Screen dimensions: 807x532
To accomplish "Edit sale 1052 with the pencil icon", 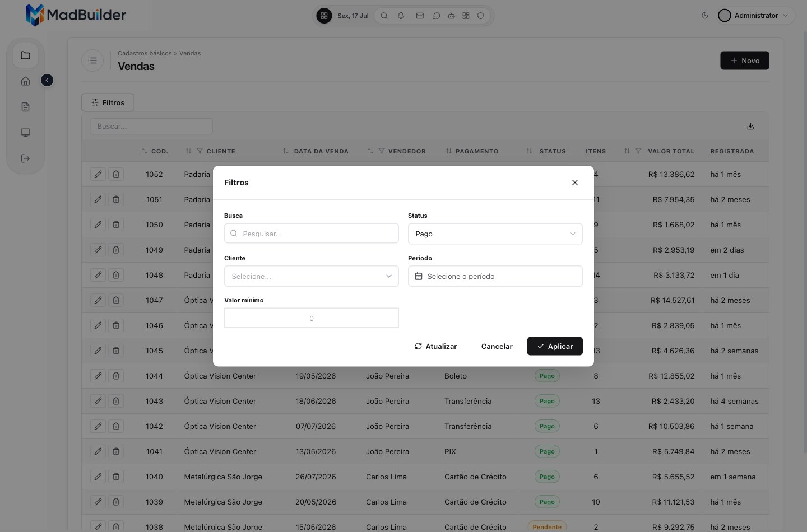I will [x=98, y=174].
